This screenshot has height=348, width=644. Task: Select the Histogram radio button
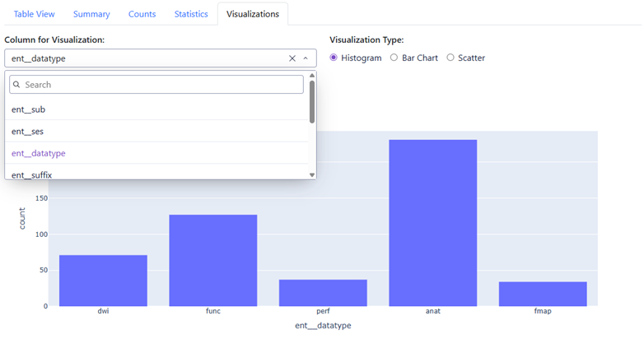tap(334, 58)
